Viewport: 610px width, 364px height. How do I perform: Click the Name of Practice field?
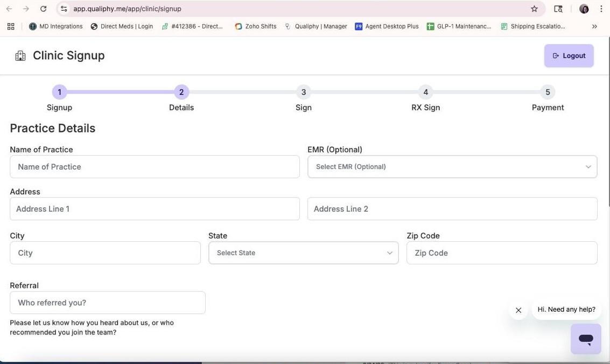[x=155, y=167]
